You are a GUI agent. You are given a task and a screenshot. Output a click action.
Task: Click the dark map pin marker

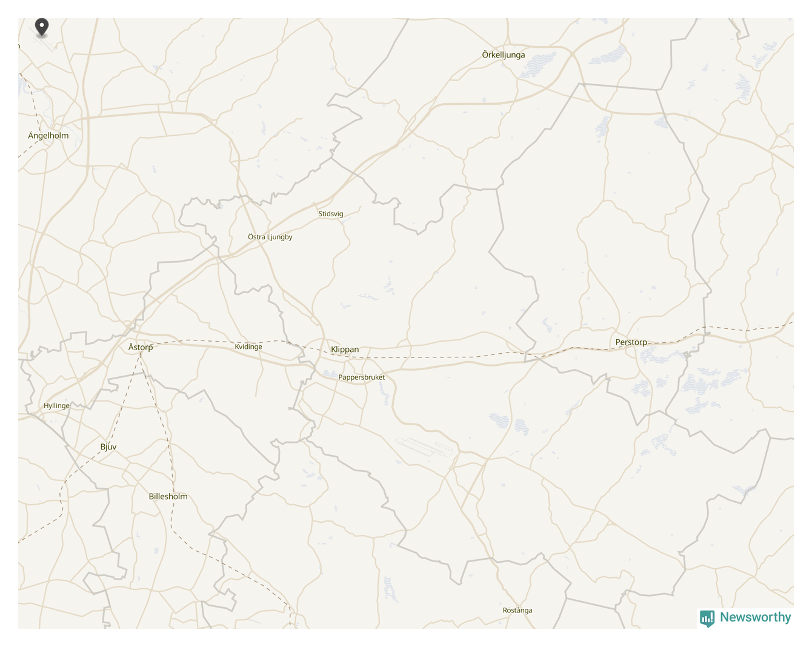click(x=41, y=27)
